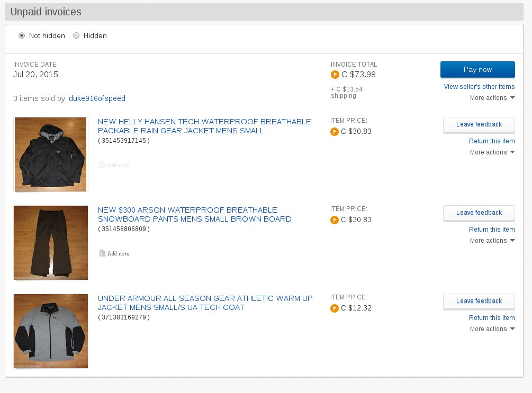Viewport: 532px width, 393px height.
Task: Click item number 351453917145
Action: [124, 141]
